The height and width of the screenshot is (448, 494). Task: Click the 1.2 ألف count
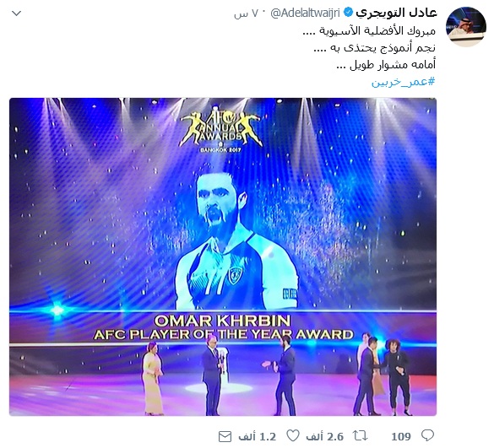tap(257, 436)
